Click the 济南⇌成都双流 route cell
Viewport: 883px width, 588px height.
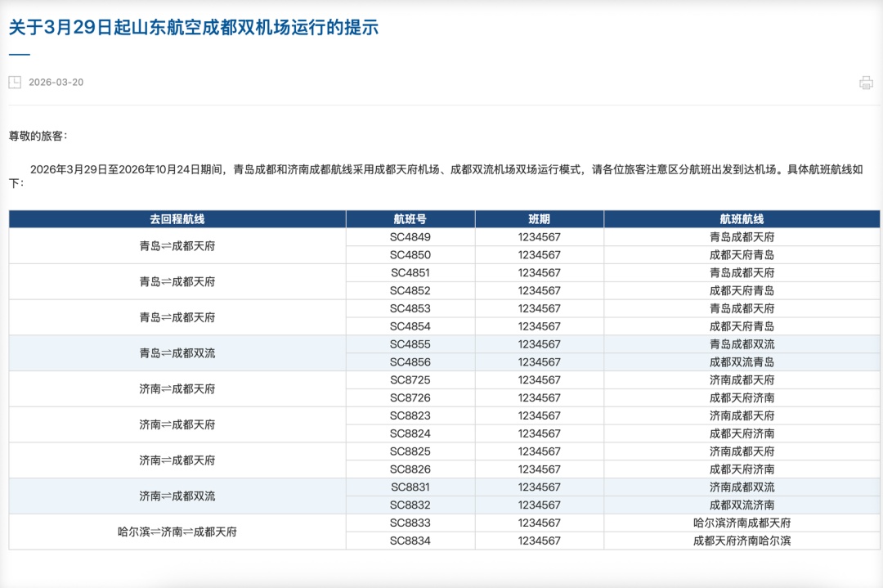click(176, 496)
